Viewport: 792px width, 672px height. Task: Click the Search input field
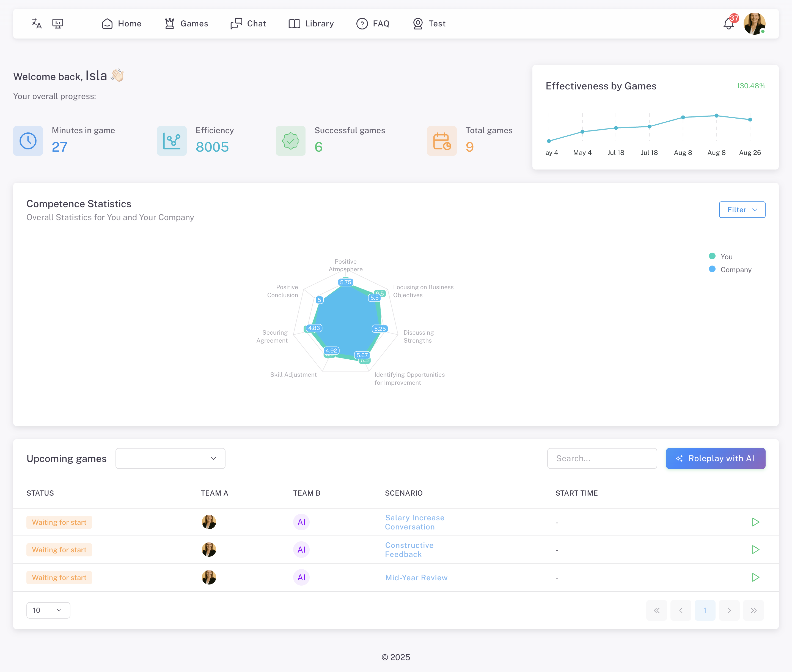tap(602, 458)
